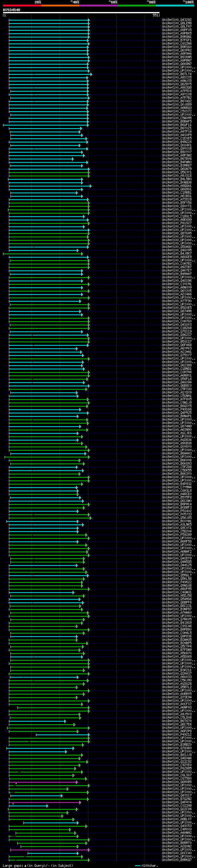Screen dimensions: 197x868
Task: Select hit UniRef100_P05733
Action: coord(177,514)
